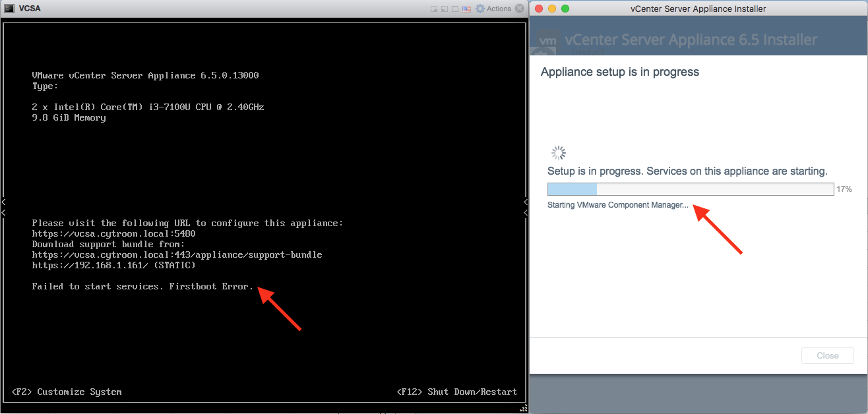Click the 'Please visit the following URL' line
Screen dimensions: 868x414
click(x=187, y=223)
